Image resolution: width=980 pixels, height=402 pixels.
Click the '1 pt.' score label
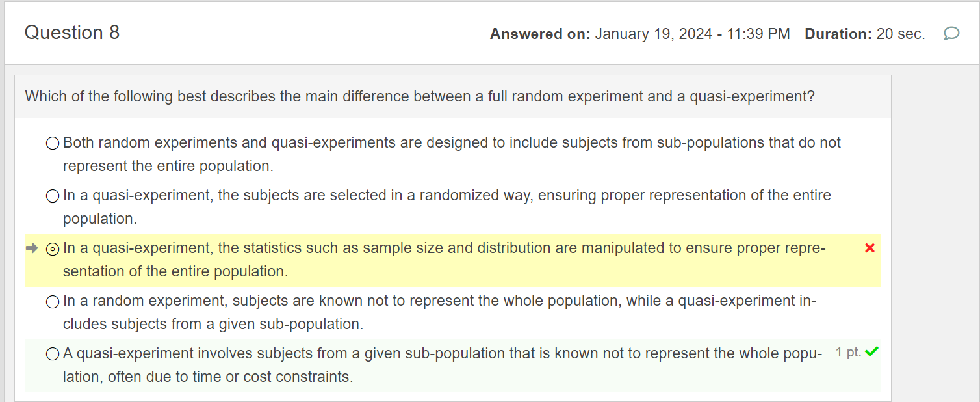pyautogui.click(x=848, y=352)
